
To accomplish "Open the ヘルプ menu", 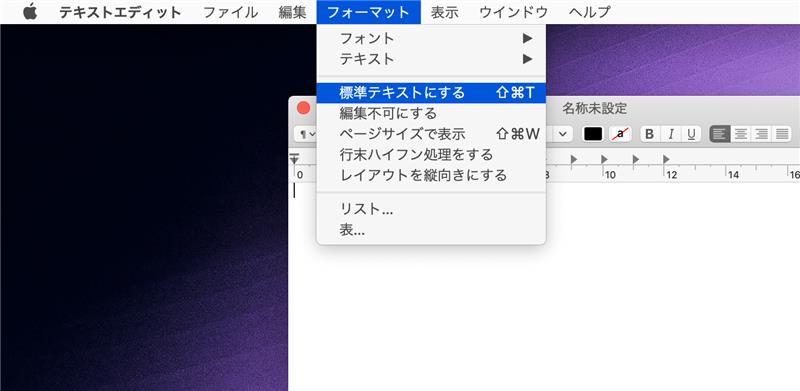I will coord(589,12).
